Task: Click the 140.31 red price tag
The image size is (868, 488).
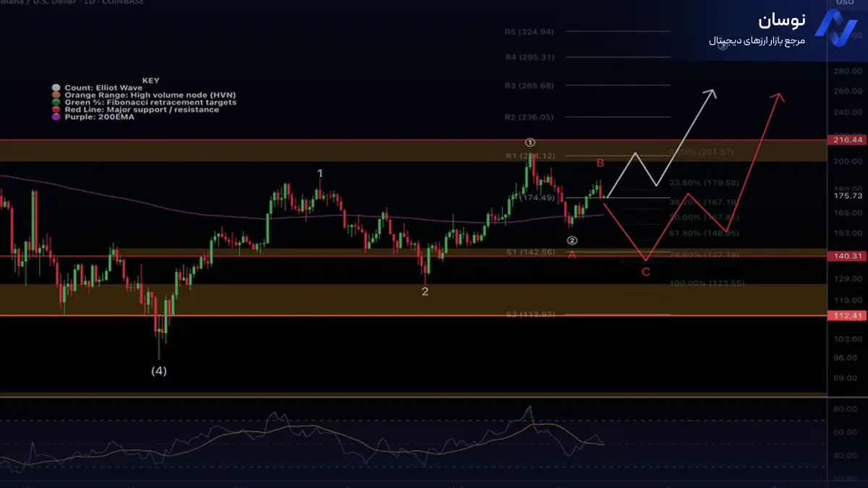Action: [x=848, y=256]
